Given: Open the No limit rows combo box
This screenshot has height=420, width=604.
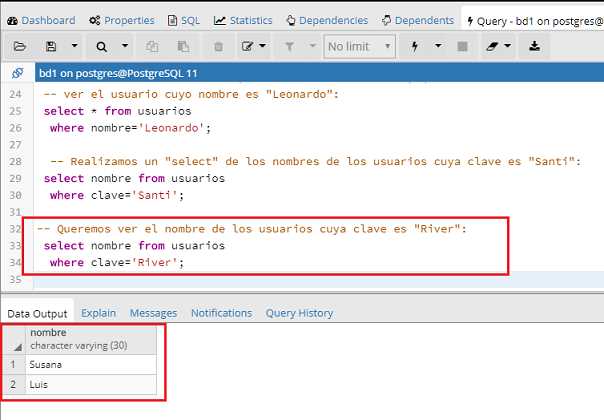Looking at the screenshot, I should coord(359,47).
